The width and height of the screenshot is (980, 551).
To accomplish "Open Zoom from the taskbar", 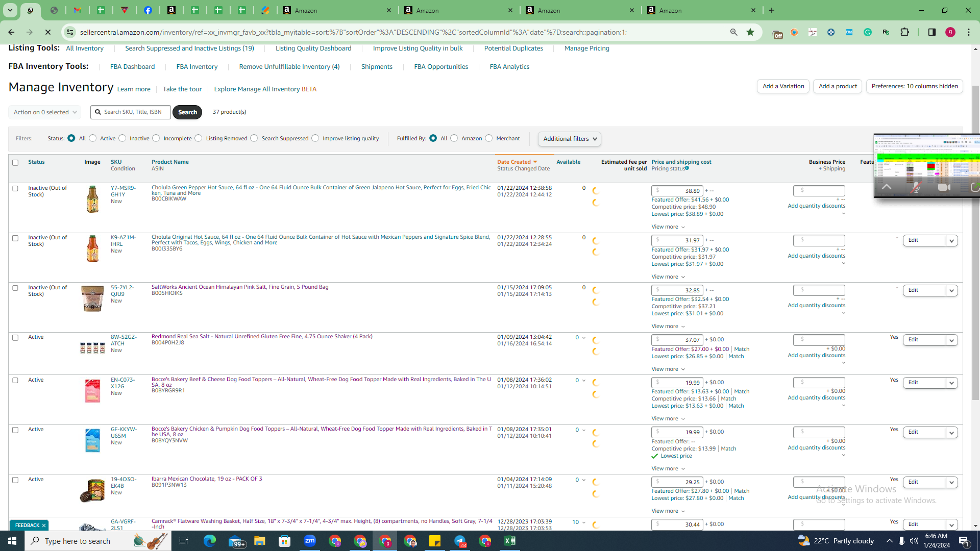I will click(x=310, y=541).
